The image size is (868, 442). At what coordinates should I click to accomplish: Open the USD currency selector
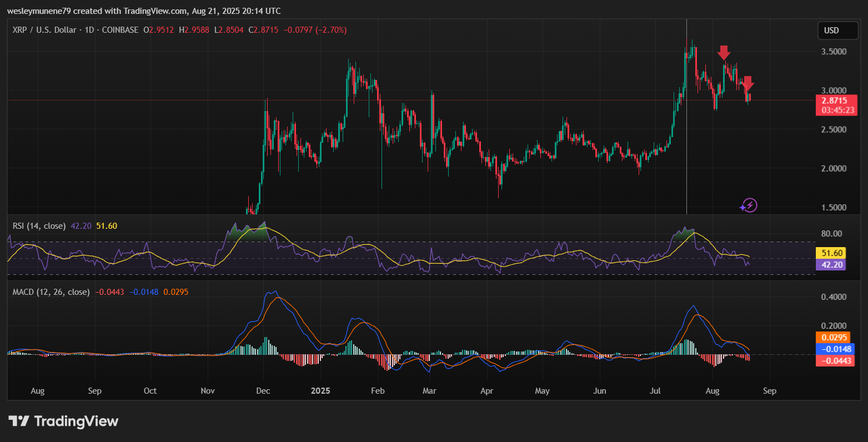click(x=838, y=31)
